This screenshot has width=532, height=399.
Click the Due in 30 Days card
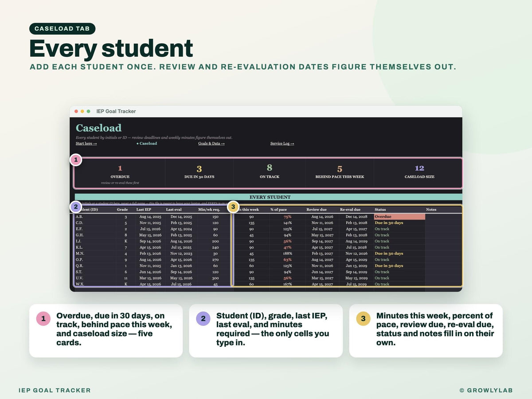[x=199, y=173]
